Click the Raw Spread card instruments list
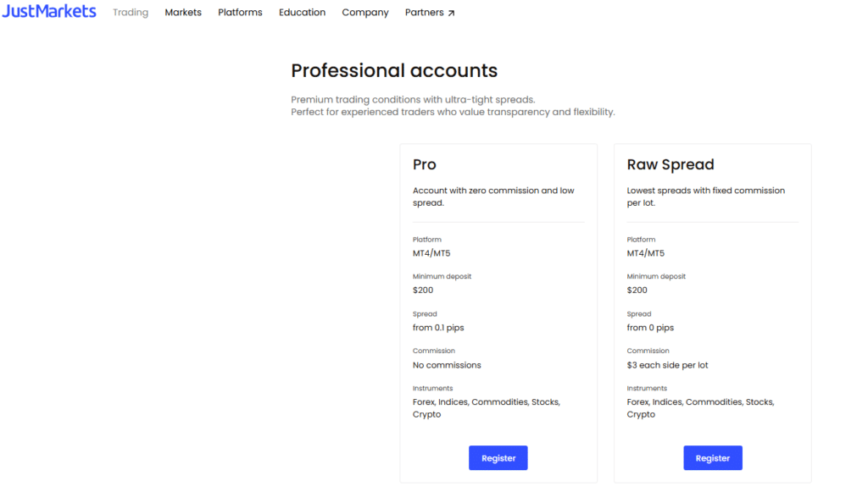The image size is (868, 498). coord(701,408)
